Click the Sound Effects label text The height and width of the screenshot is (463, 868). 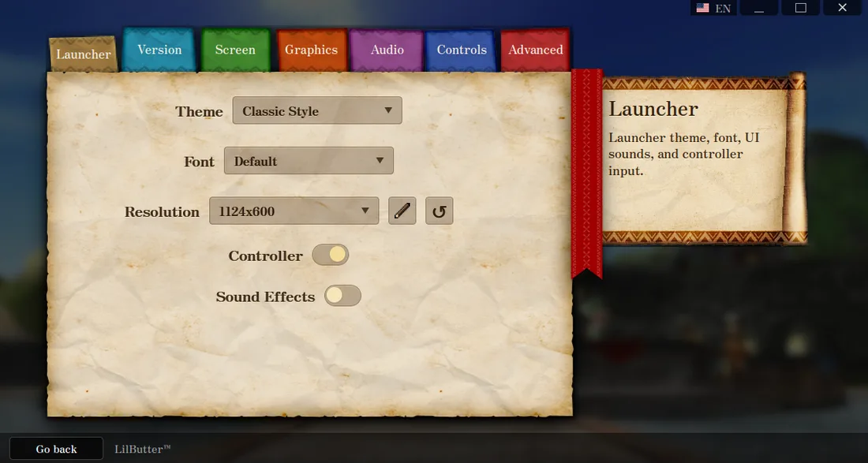265,297
